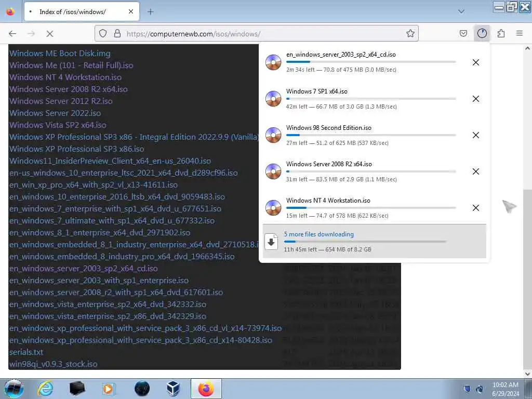
Task: Click the Firefox logo beside the tab strip
Action: 10,11
